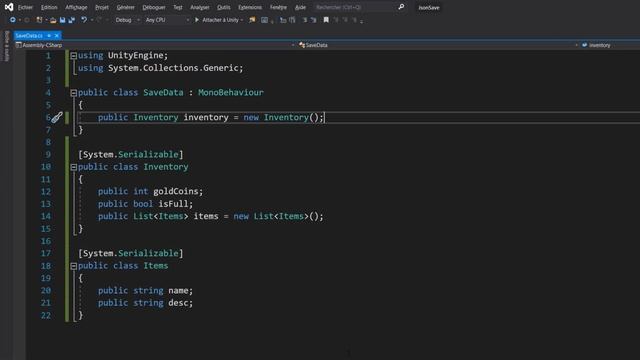Open the Déboguer menu
Viewport: 640px width, 360px height.
tap(154, 7)
